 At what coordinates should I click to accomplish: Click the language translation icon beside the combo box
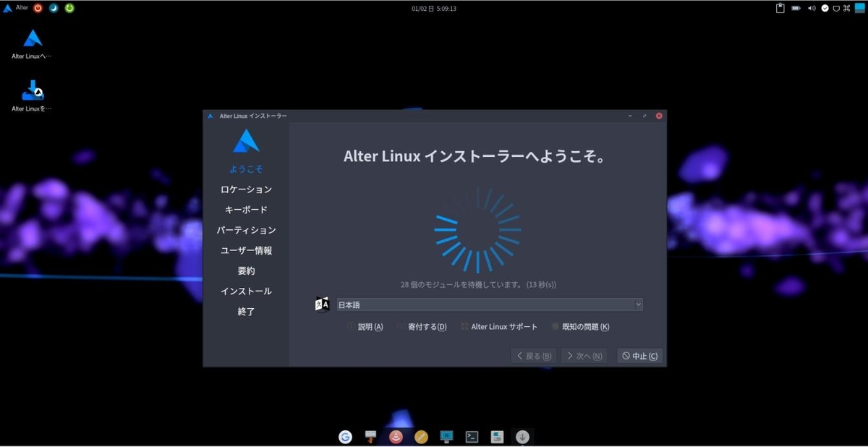(323, 305)
